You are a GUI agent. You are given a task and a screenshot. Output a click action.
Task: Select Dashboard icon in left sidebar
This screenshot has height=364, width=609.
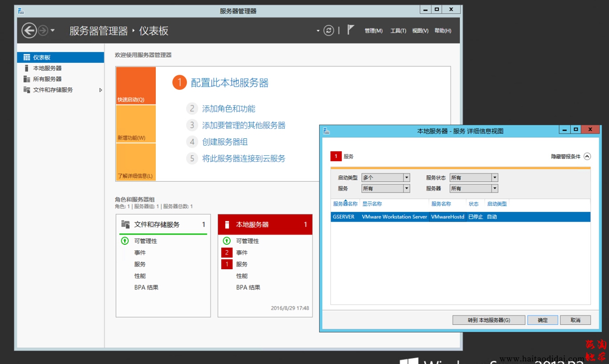point(27,57)
